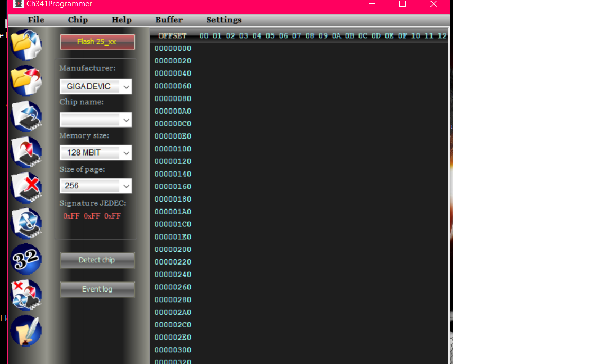
Task: Click the Ch341Programmer title bar app icon
Action: point(18,4)
